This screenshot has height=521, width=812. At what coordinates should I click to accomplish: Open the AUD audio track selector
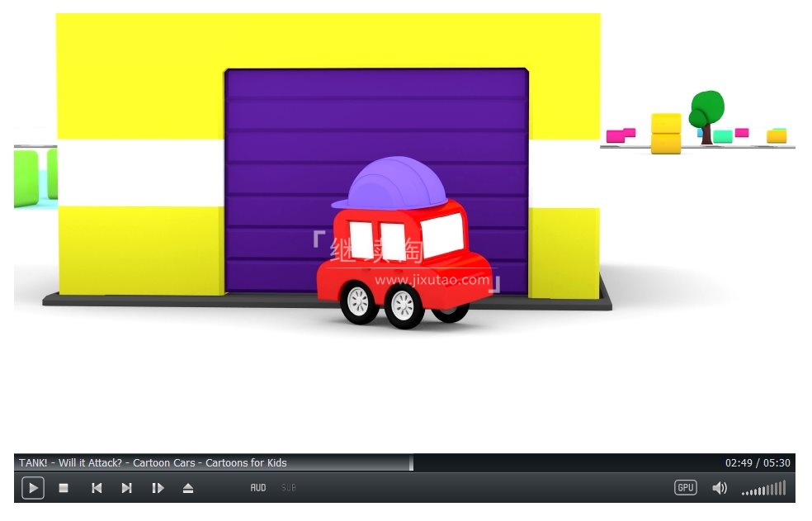coord(258,488)
